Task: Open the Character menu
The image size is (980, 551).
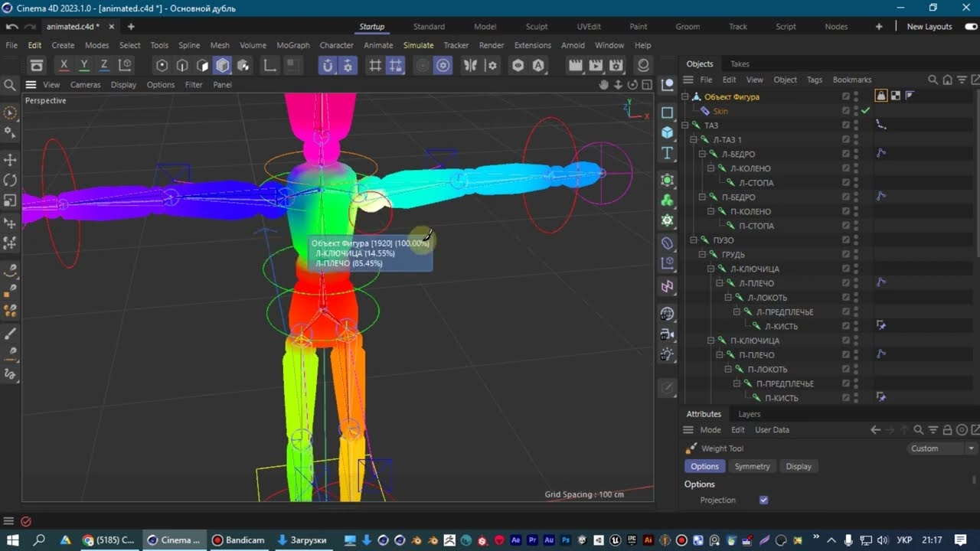Action: [336, 45]
